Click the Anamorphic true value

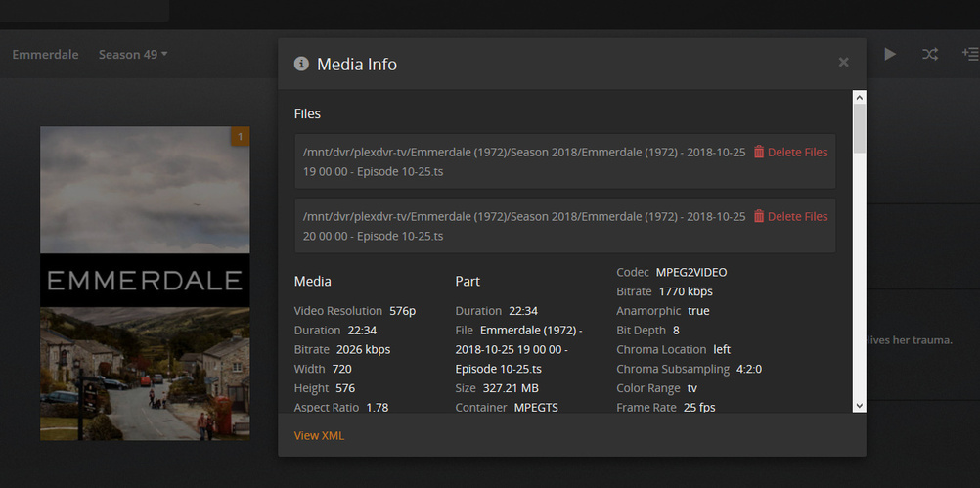(698, 311)
